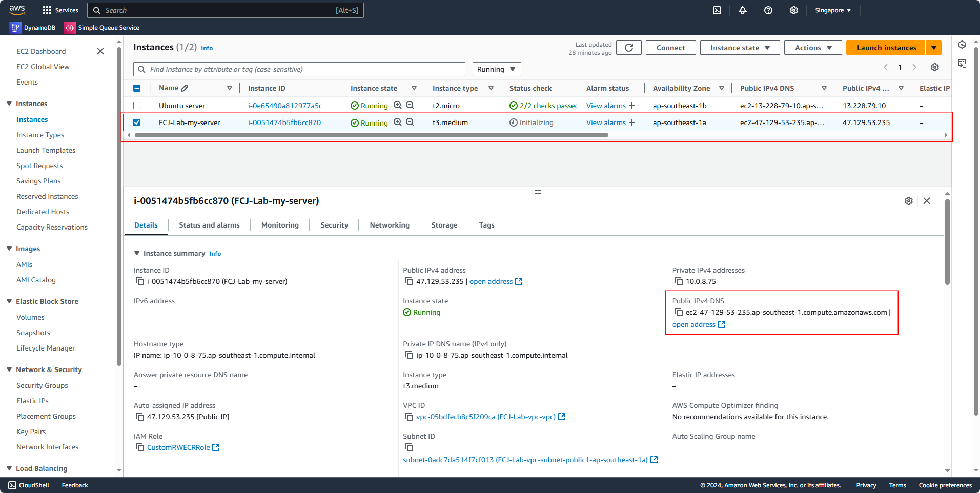
Task: Open the Services grid menu
Action: (60, 10)
